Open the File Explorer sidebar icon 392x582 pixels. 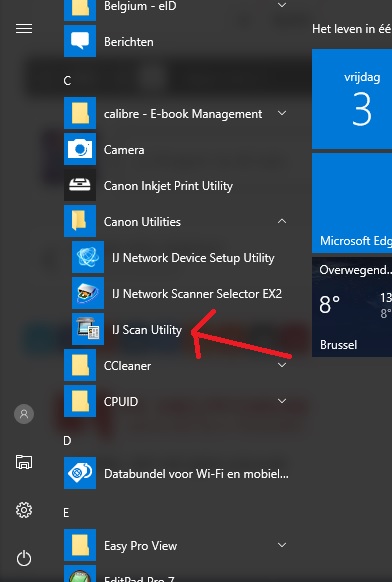point(24,462)
